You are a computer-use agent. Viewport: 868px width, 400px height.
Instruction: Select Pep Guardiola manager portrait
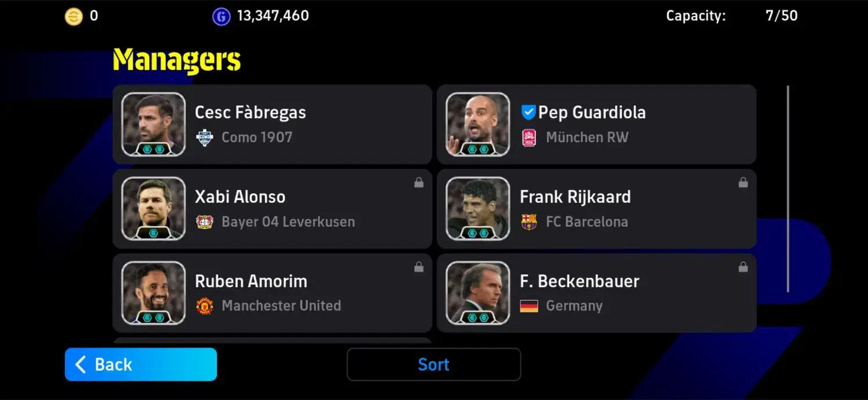pyautogui.click(x=478, y=124)
